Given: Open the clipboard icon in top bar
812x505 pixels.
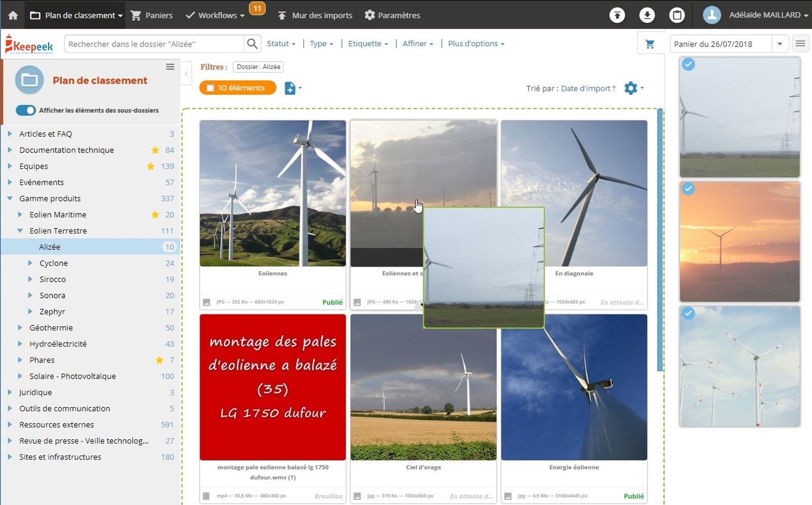Looking at the screenshot, I should point(677,15).
